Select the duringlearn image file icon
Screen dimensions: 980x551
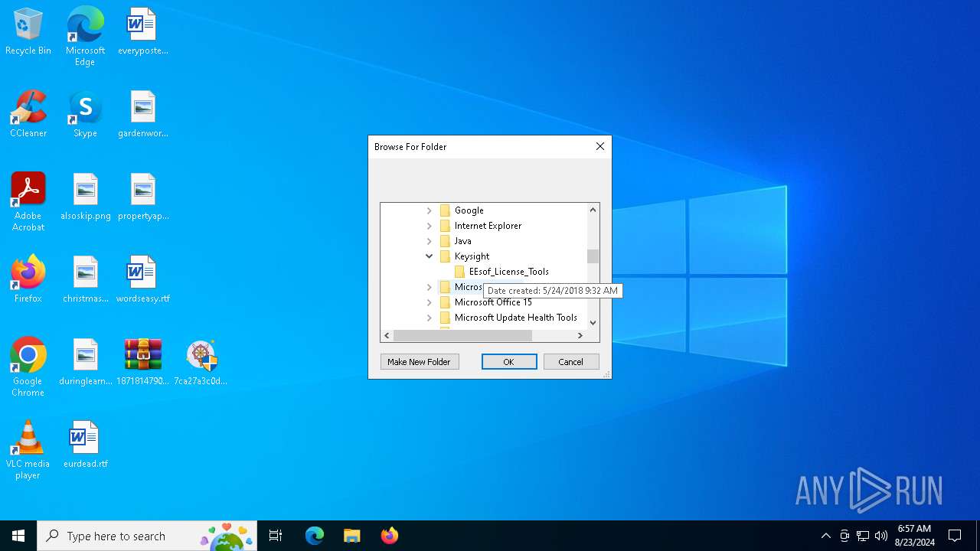[x=85, y=363]
